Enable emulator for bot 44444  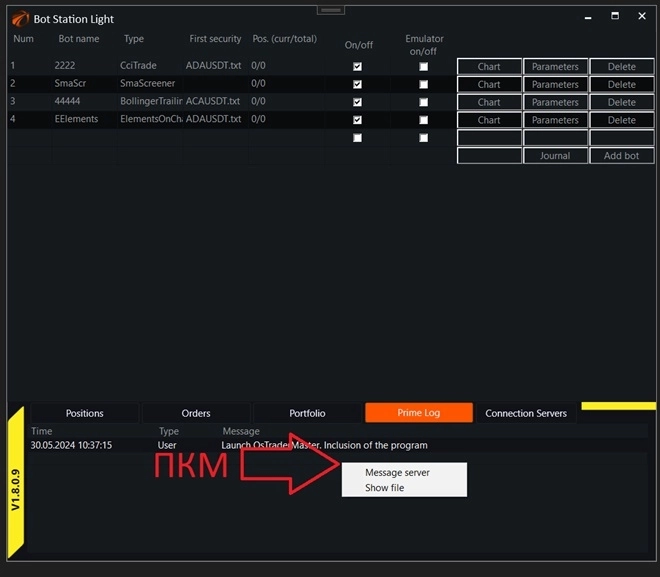click(423, 102)
